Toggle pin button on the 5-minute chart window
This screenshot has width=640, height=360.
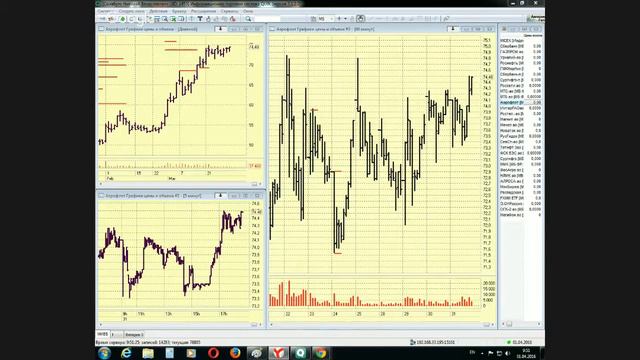click(x=220, y=196)
